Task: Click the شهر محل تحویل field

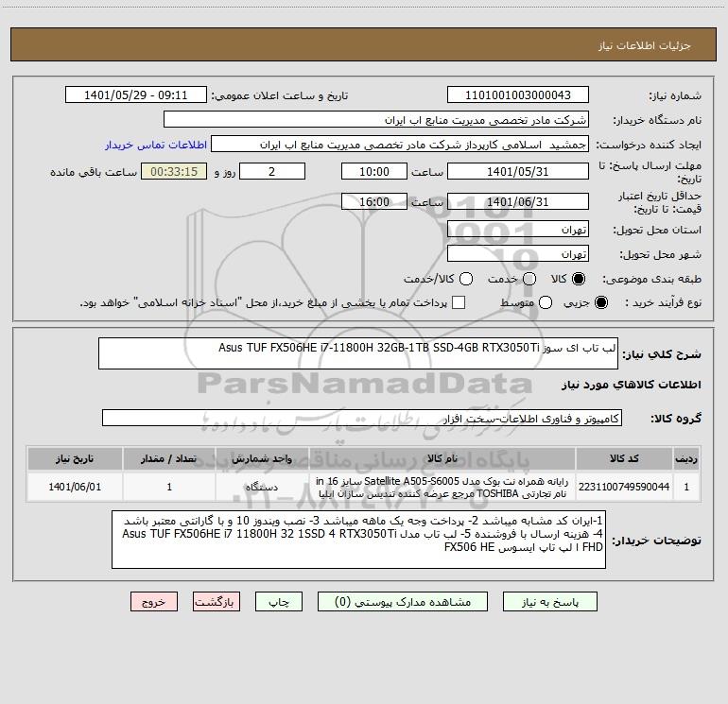Action: point(518,254)
